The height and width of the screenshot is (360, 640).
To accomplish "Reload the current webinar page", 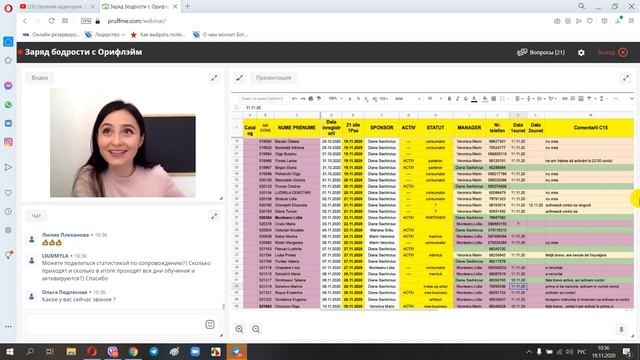I will (x=51, y=21).
